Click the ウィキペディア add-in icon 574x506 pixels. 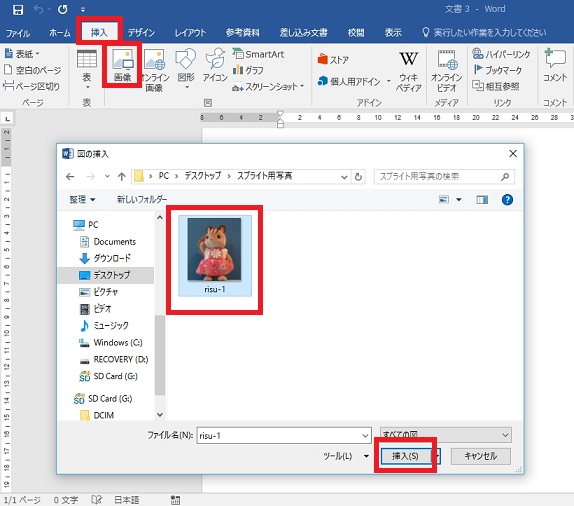click(409, 71)
